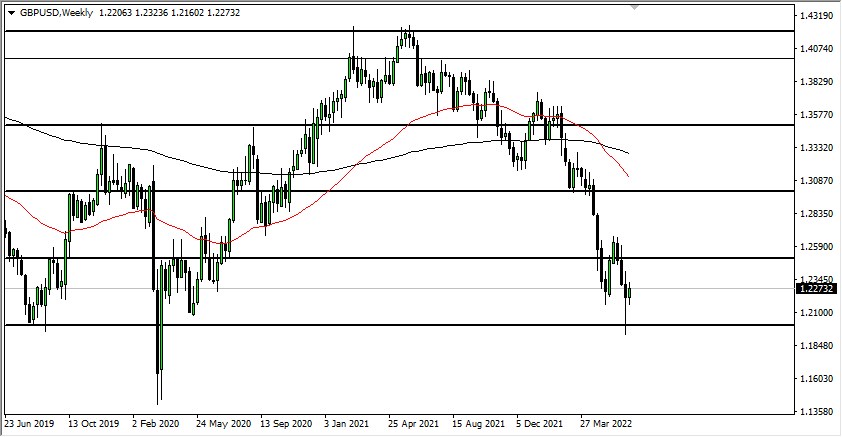Click the 1.18480 price scale label

tap(816, 346)
